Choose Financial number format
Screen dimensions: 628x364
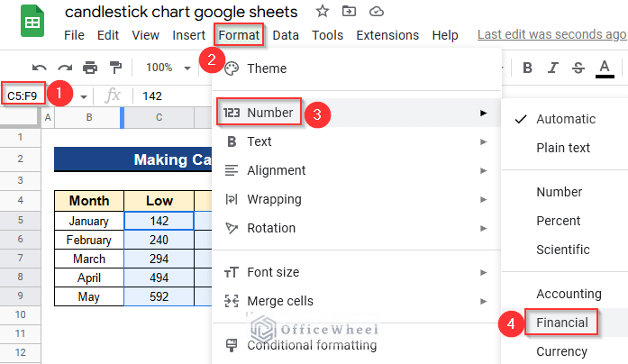[x=561, y=323]
